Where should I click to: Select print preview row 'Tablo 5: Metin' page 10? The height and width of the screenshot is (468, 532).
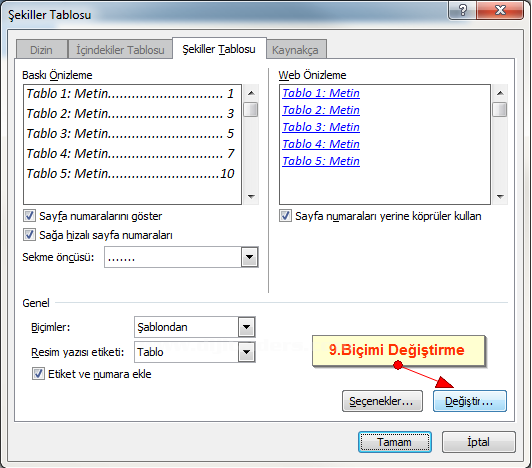[x=131, y=174]
